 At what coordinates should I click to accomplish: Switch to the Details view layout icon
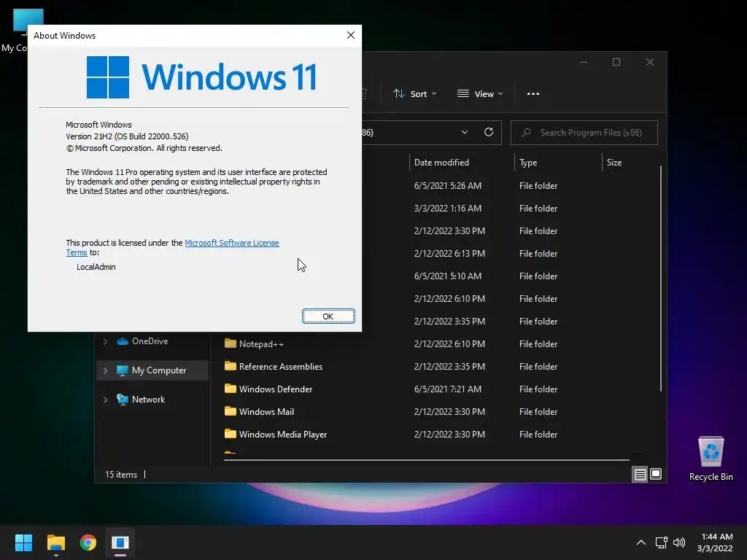[640, 474]
